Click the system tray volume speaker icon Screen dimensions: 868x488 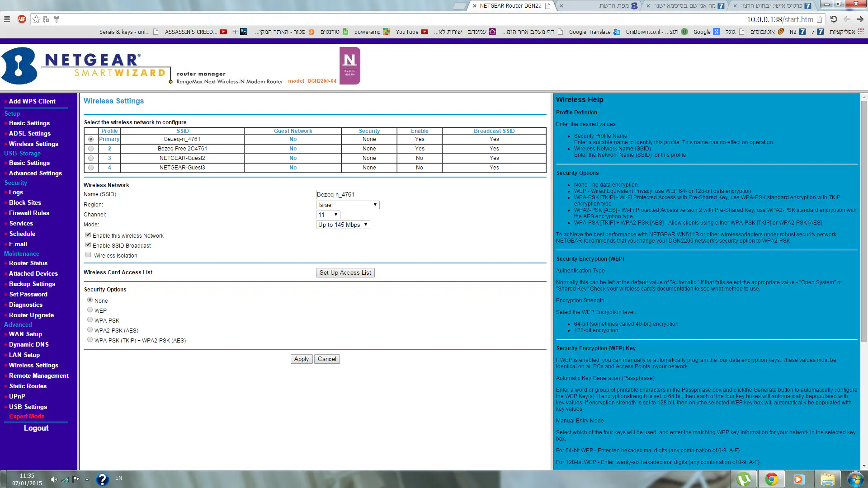[53, 479]
